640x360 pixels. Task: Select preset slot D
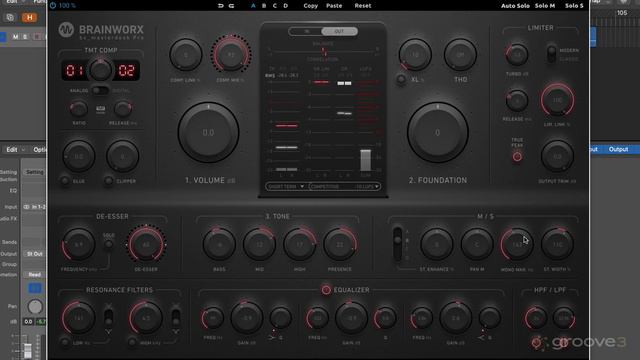pos(286,6)
